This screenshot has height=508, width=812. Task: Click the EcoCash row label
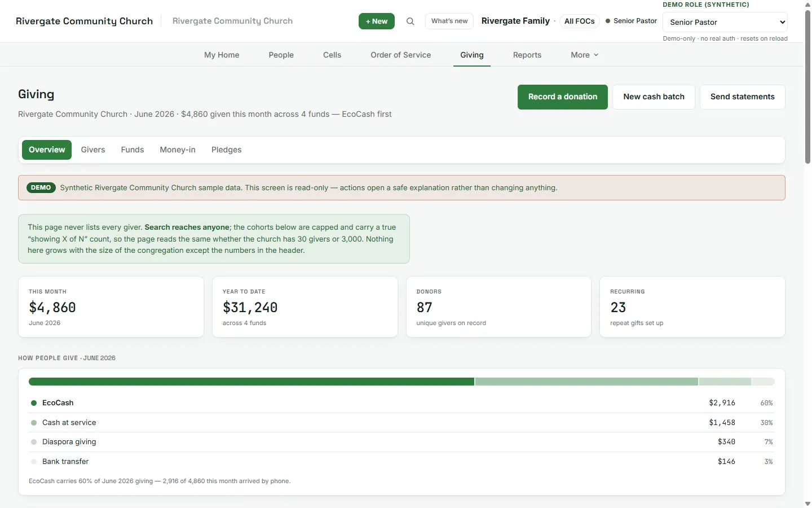(x=58, y=403)
